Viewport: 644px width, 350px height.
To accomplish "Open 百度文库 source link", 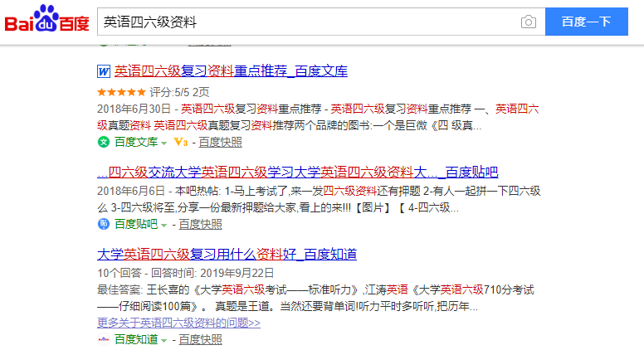I will (136, 142).
